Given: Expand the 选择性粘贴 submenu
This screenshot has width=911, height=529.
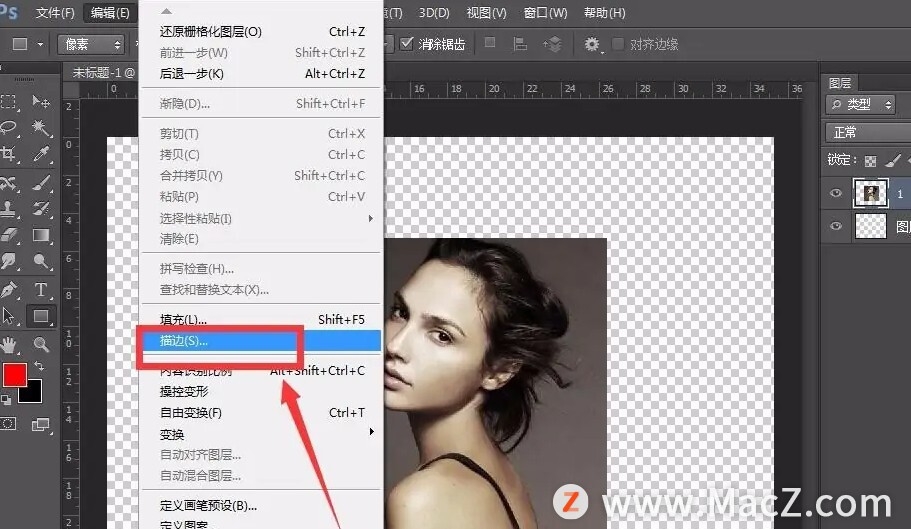Looking at the screenshot, I should click(370, 218).
